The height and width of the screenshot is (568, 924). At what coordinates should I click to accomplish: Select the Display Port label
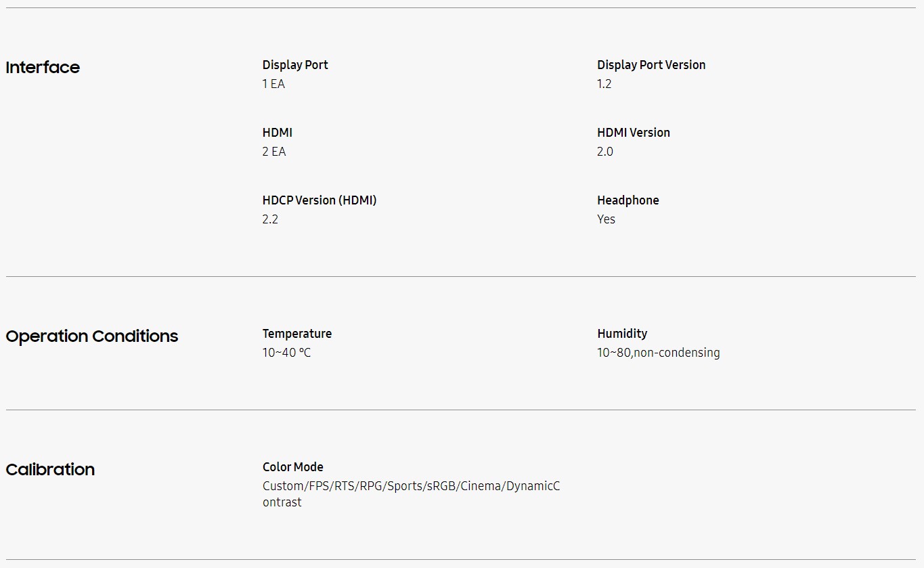(x=295, y=65)
